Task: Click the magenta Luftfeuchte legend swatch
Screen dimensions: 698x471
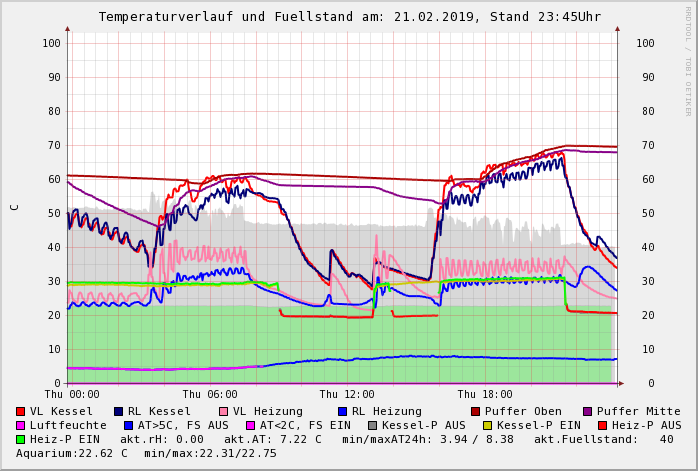Action: [21, 425]
